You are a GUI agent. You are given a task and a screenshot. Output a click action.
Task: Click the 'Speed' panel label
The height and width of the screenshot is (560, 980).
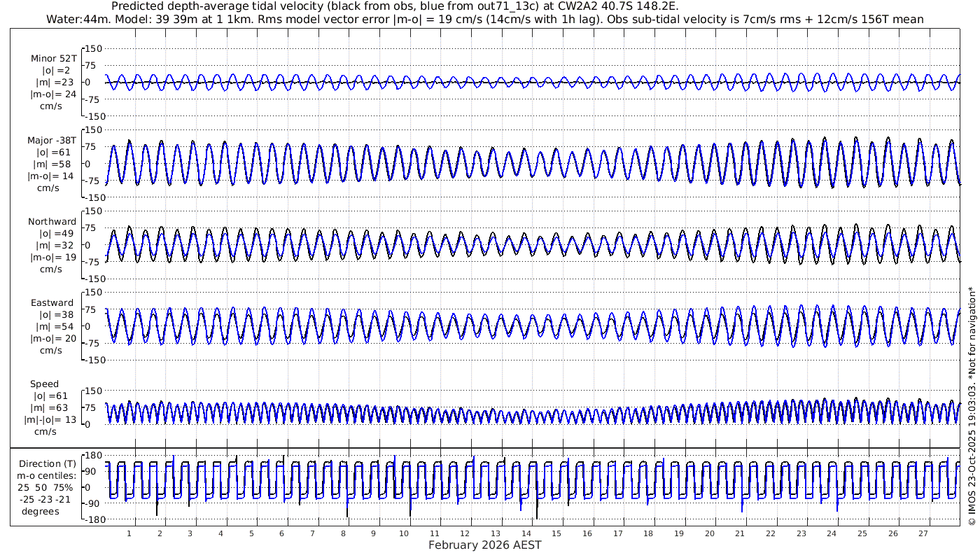pyautogui.click(x=44, y=384)
